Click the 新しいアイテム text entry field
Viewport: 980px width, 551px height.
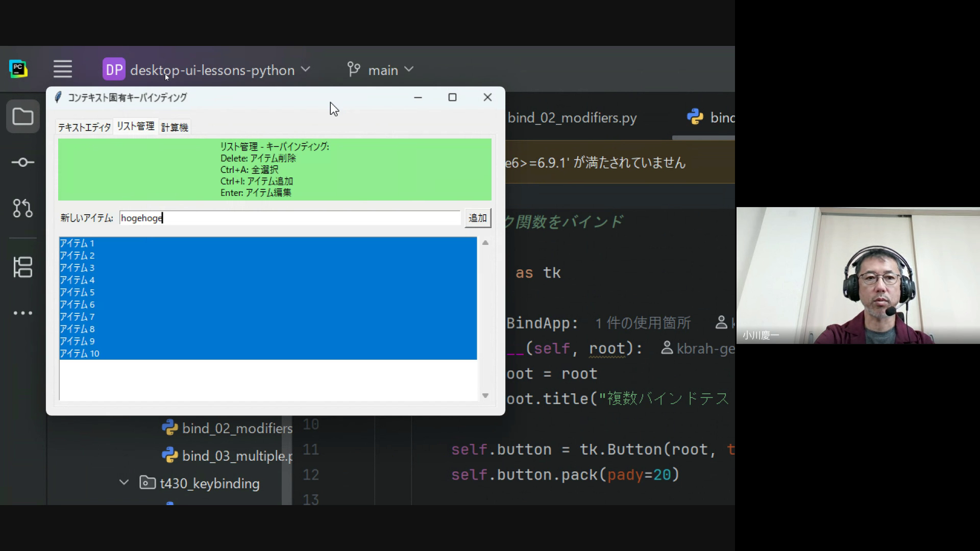click(x=290, y=218)
